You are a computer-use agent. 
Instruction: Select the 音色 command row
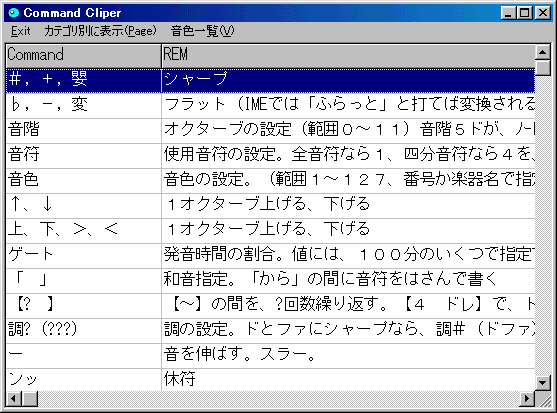270,180
